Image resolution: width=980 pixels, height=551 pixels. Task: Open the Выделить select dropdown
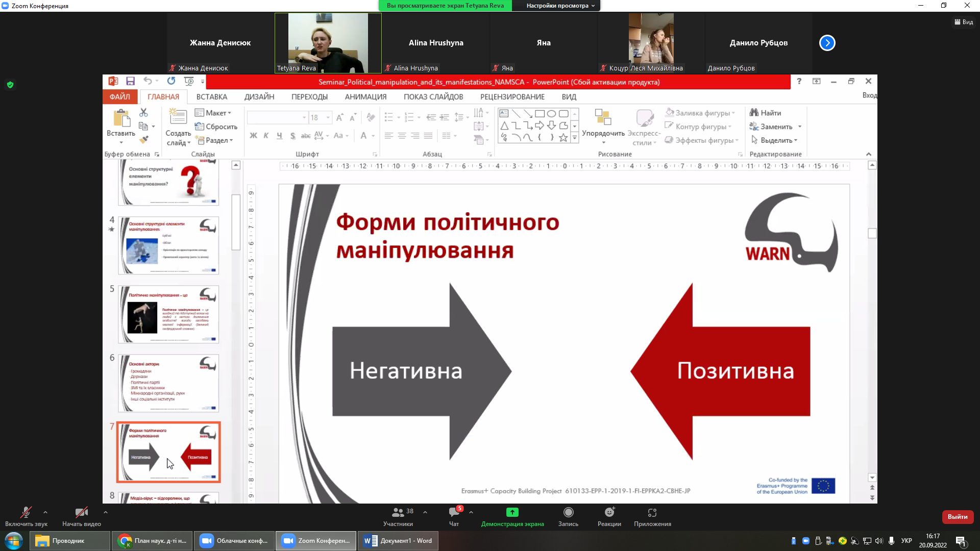click(x=774, y=140)
